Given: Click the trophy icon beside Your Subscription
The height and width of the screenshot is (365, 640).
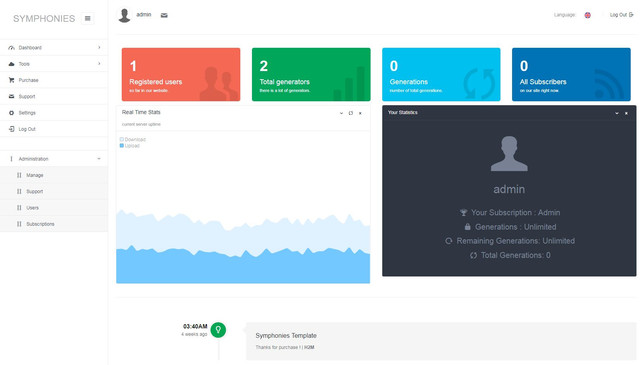Looking at the screenshot, I should click(464, 212).
